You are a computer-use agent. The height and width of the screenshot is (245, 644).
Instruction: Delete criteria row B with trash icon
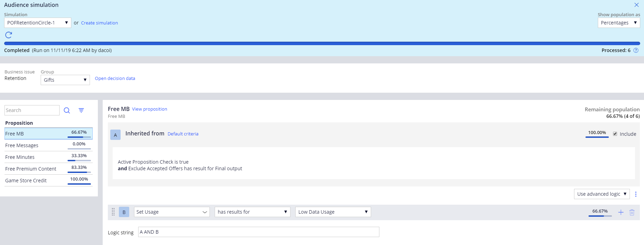[x=632, y=212]
